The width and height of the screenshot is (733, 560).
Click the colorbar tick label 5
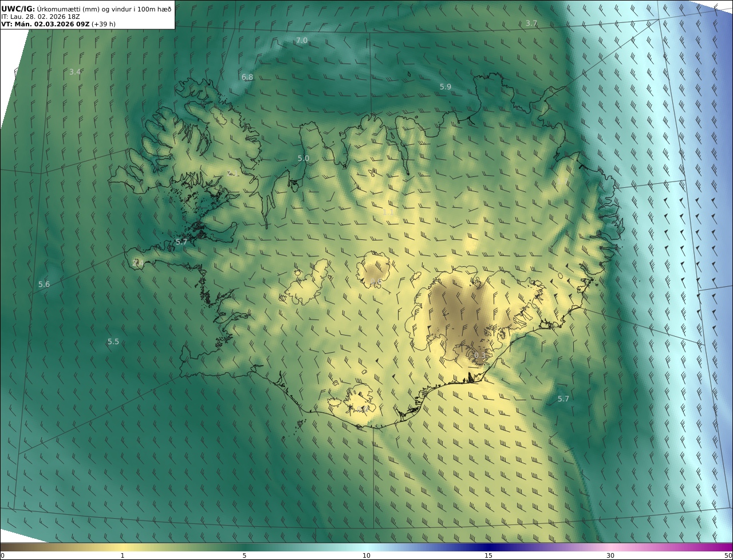coord(245,555)
